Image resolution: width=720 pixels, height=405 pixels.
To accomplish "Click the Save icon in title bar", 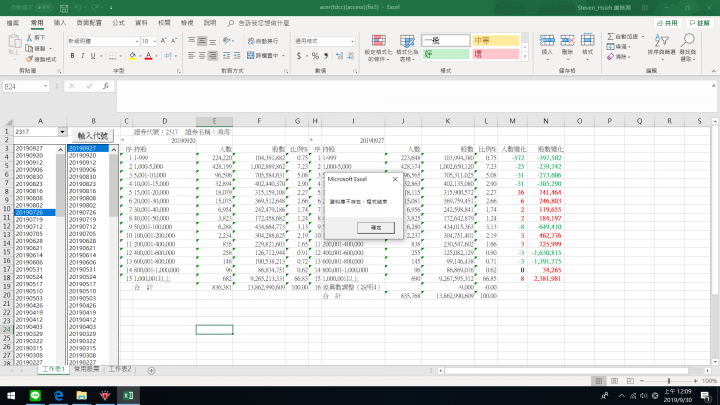I will point(64,8).
